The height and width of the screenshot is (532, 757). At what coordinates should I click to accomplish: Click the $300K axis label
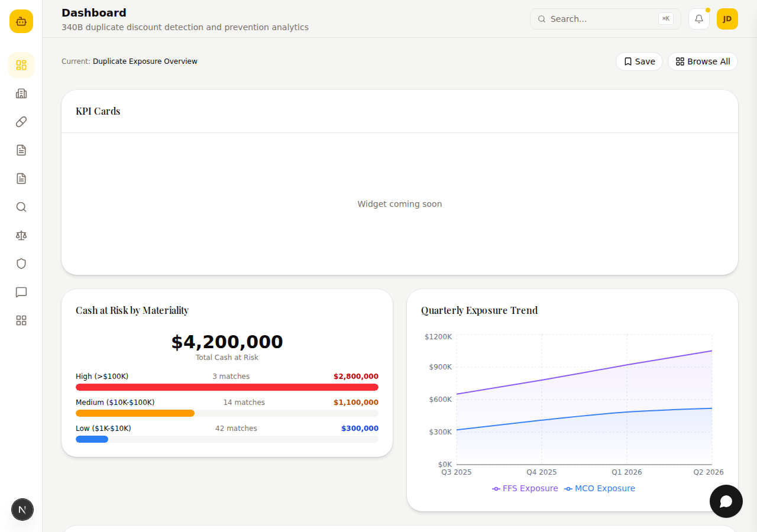(x=440, y=432)
